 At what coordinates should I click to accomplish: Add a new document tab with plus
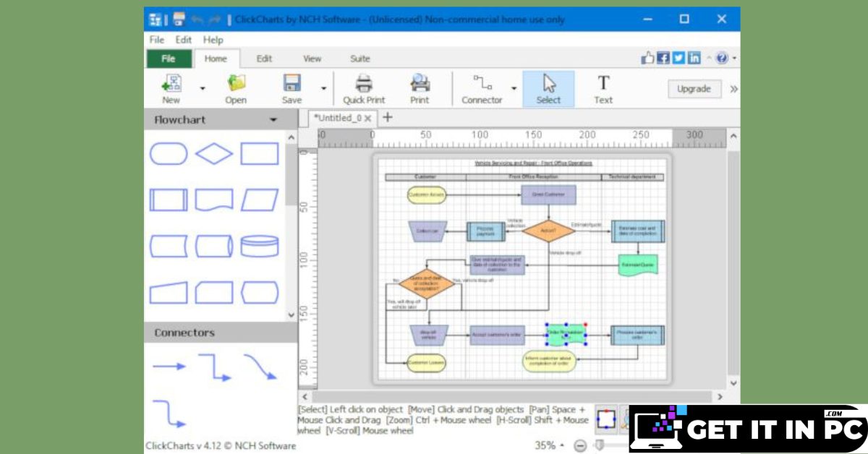387,117
